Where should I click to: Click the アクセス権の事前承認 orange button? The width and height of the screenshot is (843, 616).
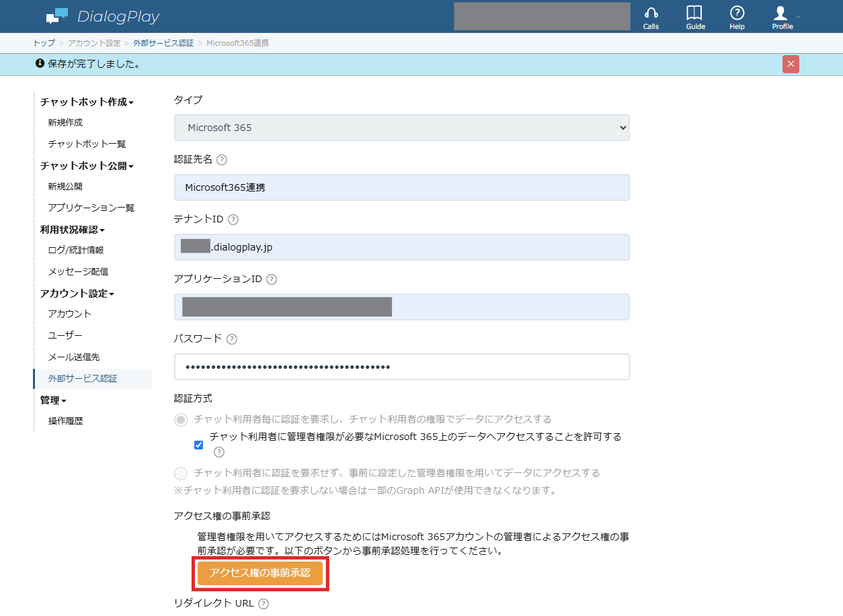pos(260,573)
